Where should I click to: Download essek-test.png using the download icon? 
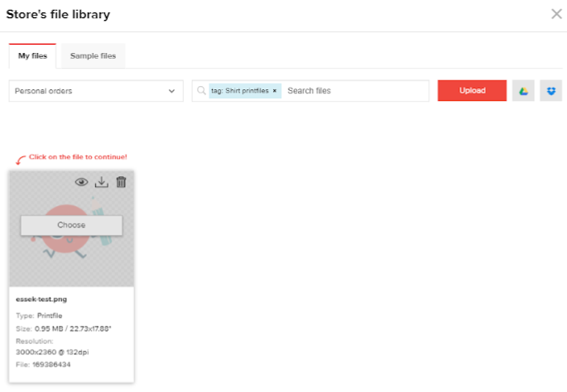(102, 182)
